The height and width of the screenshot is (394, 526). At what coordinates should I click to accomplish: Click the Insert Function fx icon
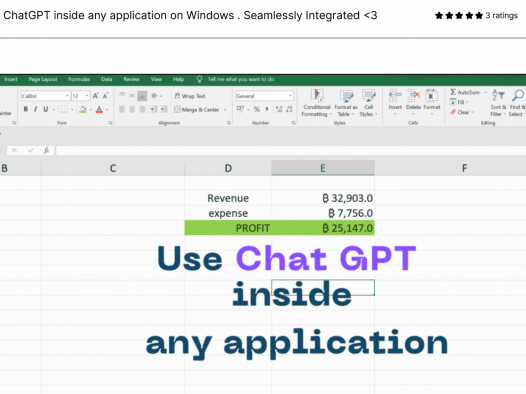click(x=46, y=151)
